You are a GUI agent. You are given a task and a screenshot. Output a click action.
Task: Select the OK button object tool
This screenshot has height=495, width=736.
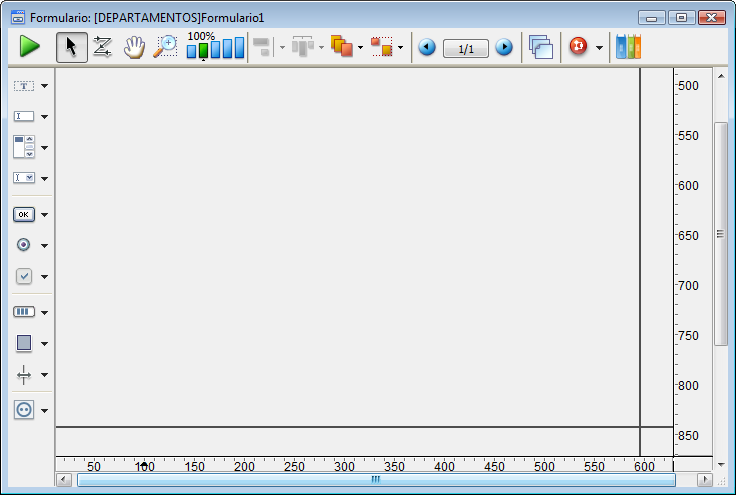click(24, 214)
